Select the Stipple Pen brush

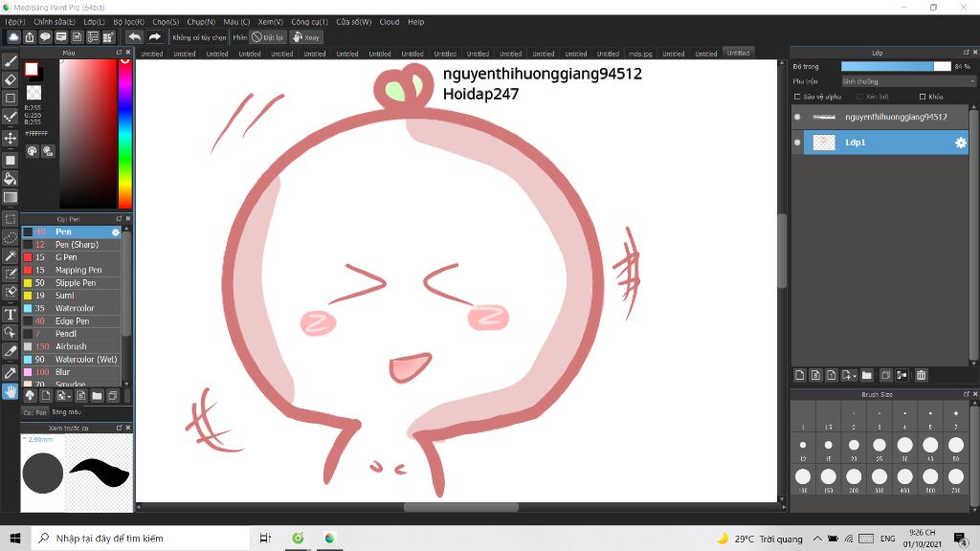72,283
